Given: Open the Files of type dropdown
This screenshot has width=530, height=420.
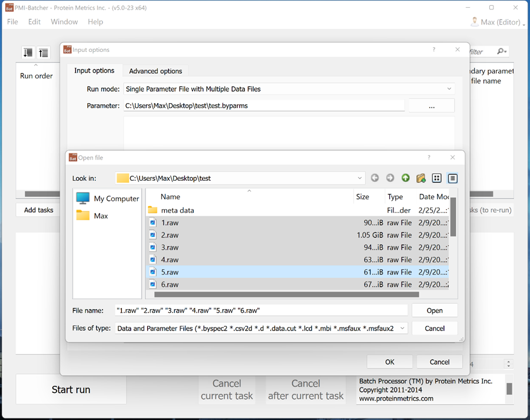Looking at the screenshot, I should coord(402,328).
